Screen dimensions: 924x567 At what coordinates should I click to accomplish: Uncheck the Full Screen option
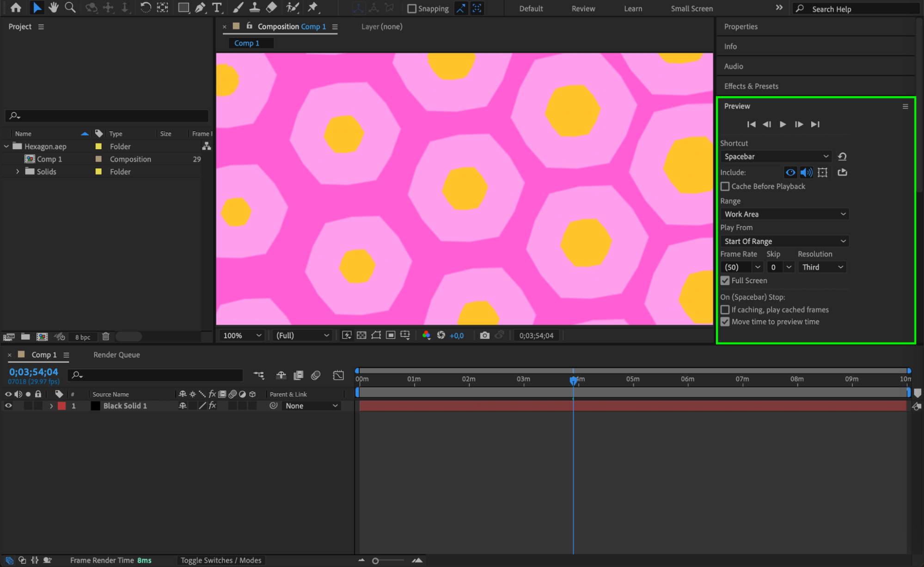(725, 280)
